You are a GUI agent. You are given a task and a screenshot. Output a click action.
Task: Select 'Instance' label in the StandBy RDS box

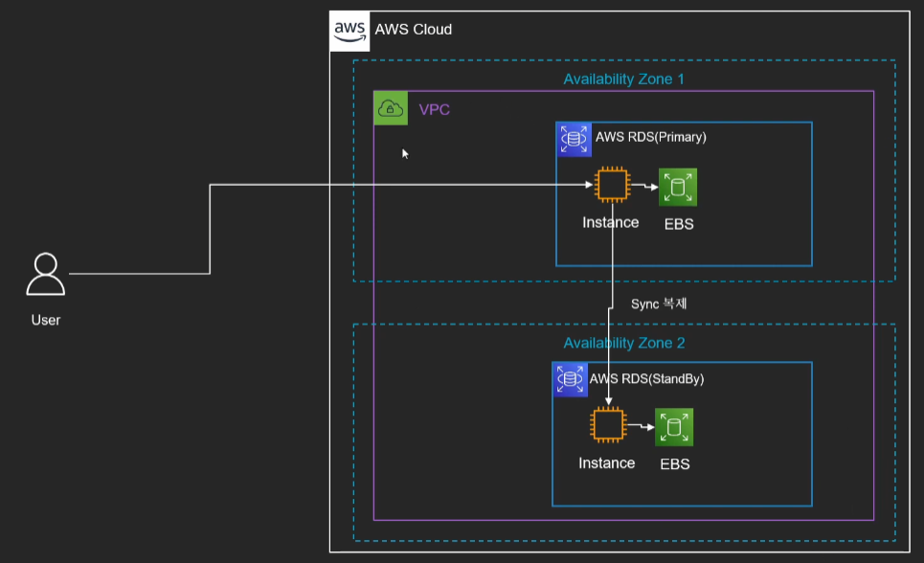click(x=606, y=462)
